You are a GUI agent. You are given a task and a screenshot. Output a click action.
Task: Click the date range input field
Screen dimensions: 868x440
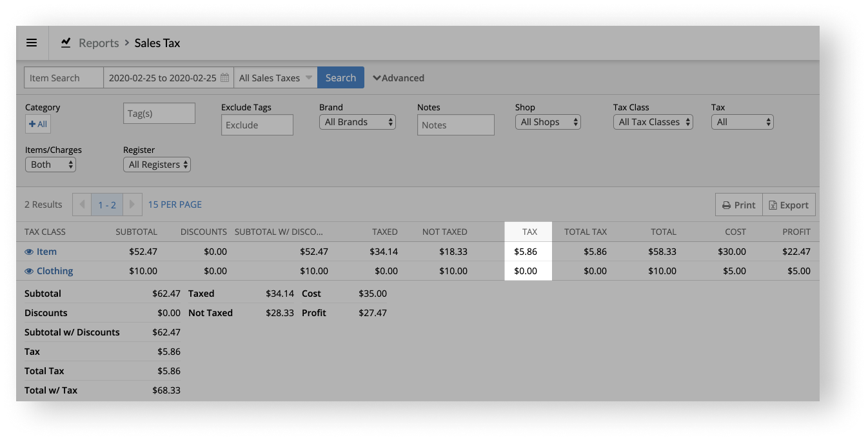[x=168, y=78]
